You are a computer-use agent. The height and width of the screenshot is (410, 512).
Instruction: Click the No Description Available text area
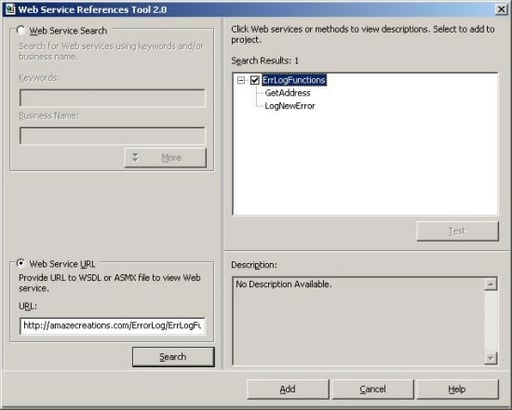(x=358, y=321)
